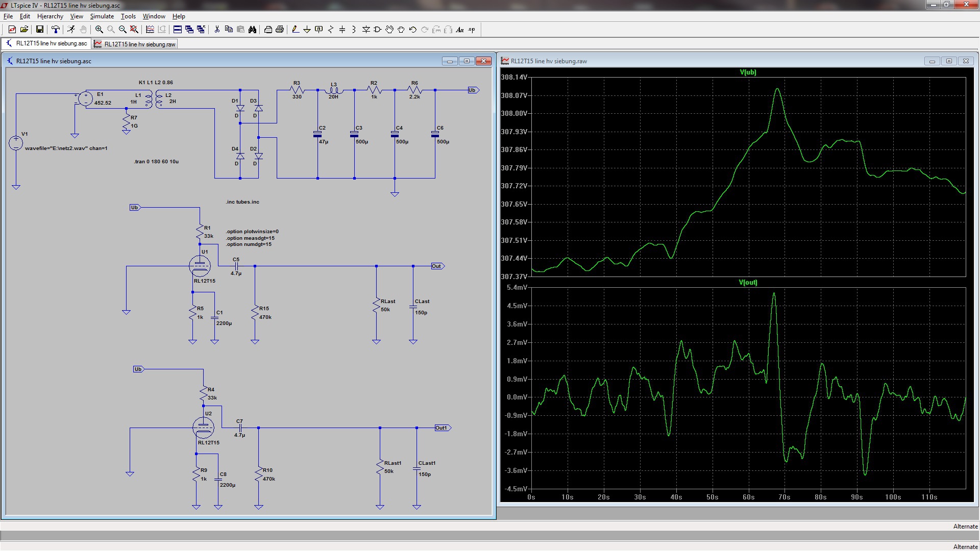Select the Draw Wire pencil tool
980x551 pixels.
tap(295, 30)
